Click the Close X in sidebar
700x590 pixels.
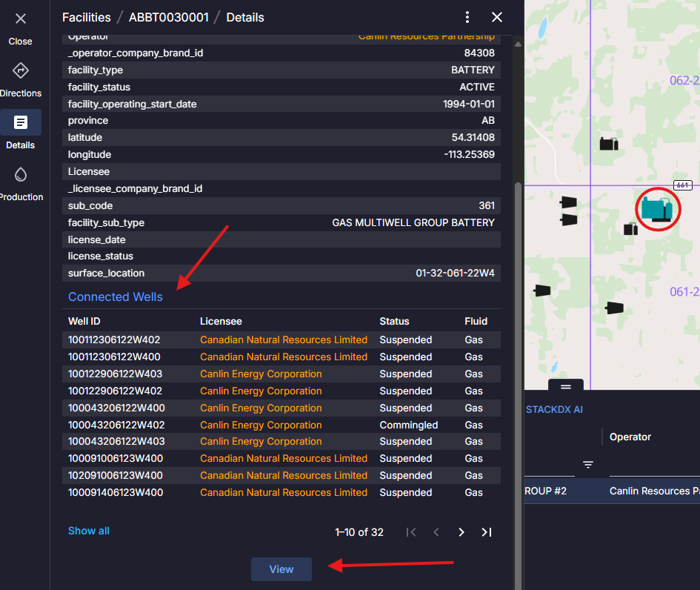tap(20, 19)
